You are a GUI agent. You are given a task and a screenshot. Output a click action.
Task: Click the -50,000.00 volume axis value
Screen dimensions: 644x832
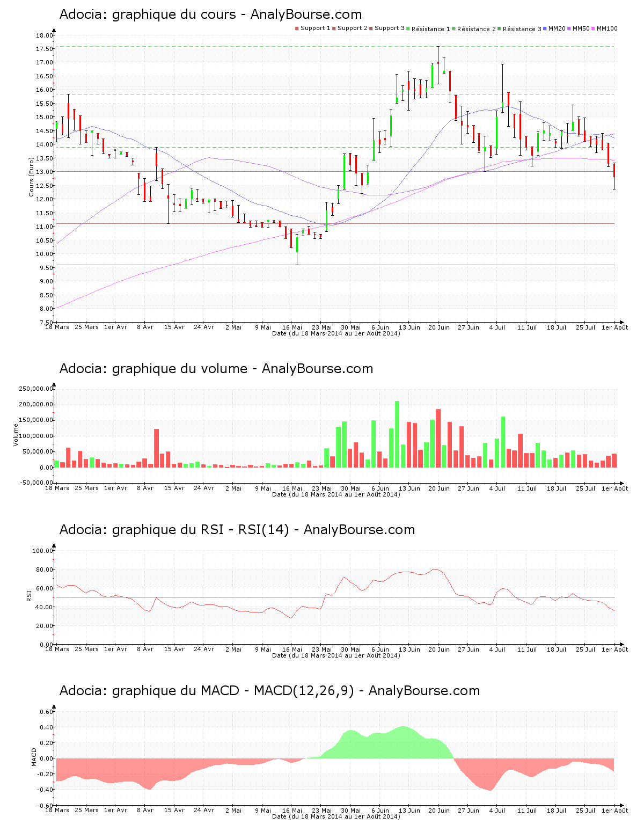(35, 483)
